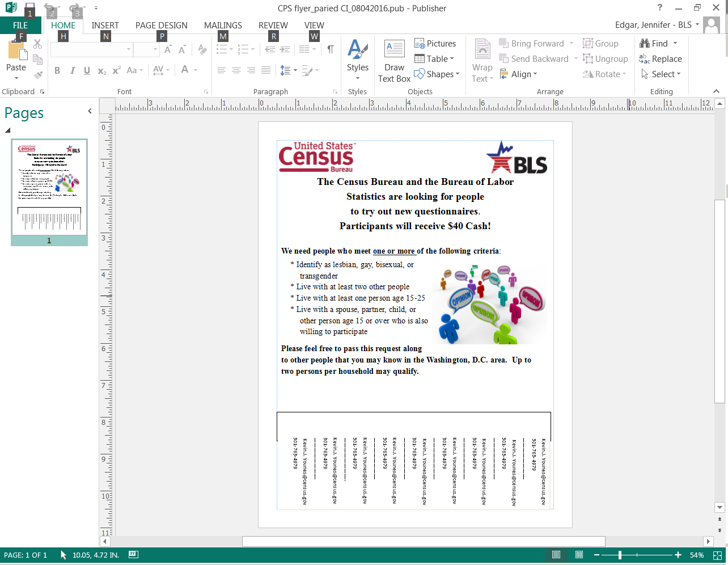The image size is (728, 565).
Task: Toggle Underline formatting
Action: coord(87,71)
